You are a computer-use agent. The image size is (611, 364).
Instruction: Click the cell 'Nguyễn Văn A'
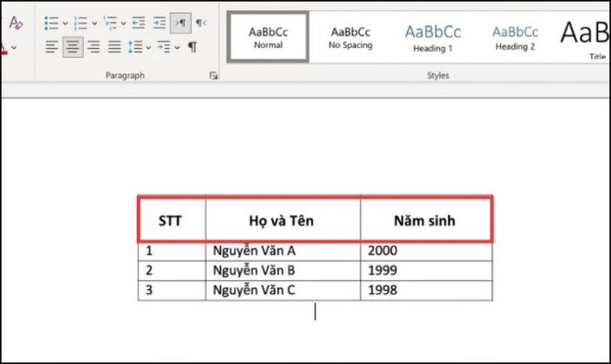[283, 251]
